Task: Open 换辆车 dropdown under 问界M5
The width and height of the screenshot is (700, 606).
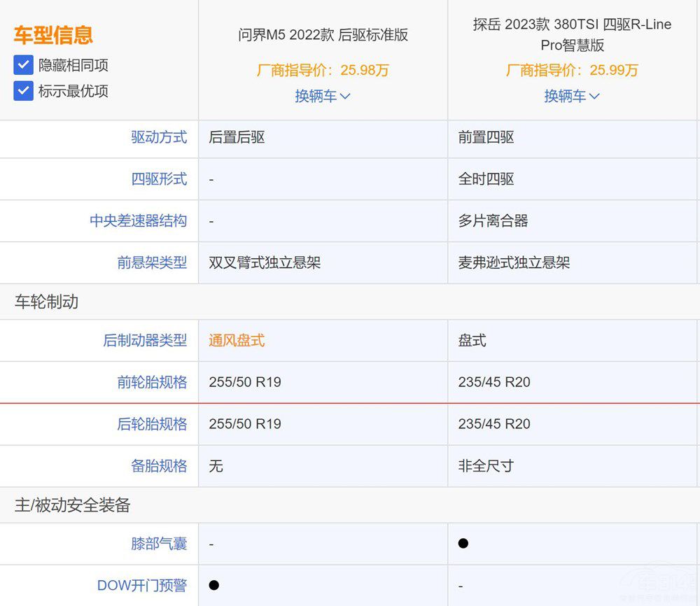Action: point(322,96)
